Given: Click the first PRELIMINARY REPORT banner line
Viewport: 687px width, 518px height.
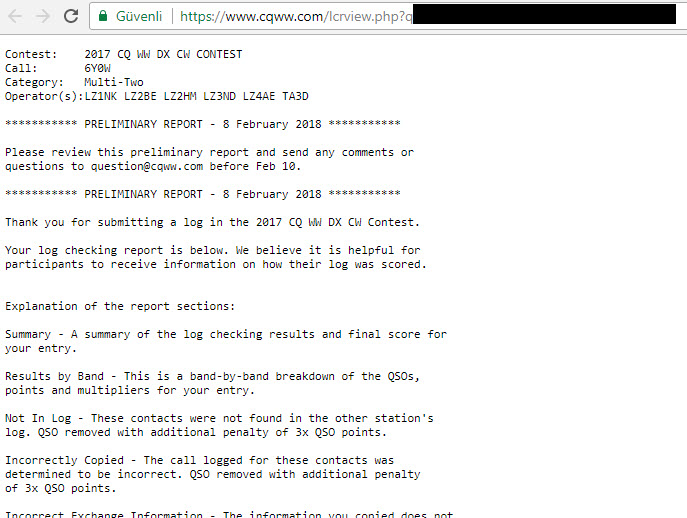Looking at the screenshot, I should coord(202,124).
